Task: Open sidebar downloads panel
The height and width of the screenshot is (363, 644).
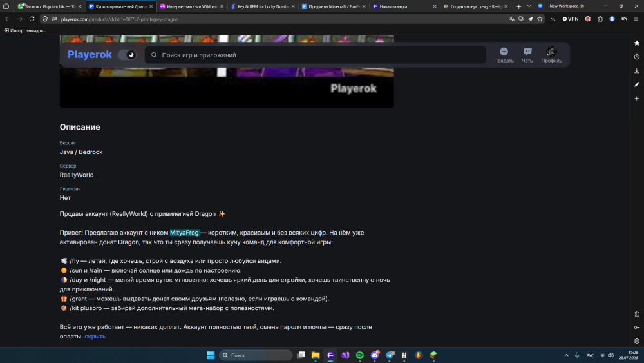Action: 637,71
